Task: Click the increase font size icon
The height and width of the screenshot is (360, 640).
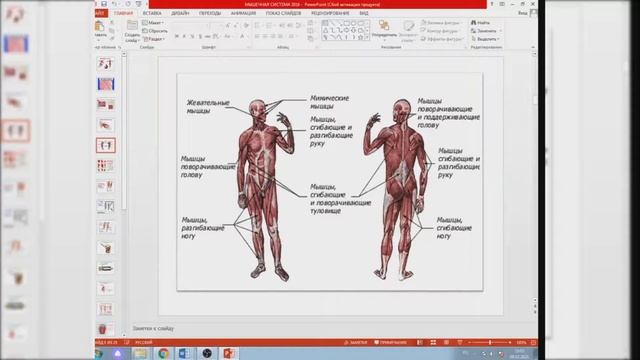Action: [x=228, y=26]
